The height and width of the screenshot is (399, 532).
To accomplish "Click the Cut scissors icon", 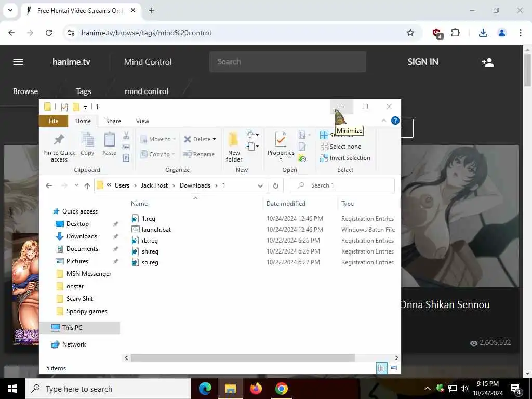I will click(x=126, y=136).
